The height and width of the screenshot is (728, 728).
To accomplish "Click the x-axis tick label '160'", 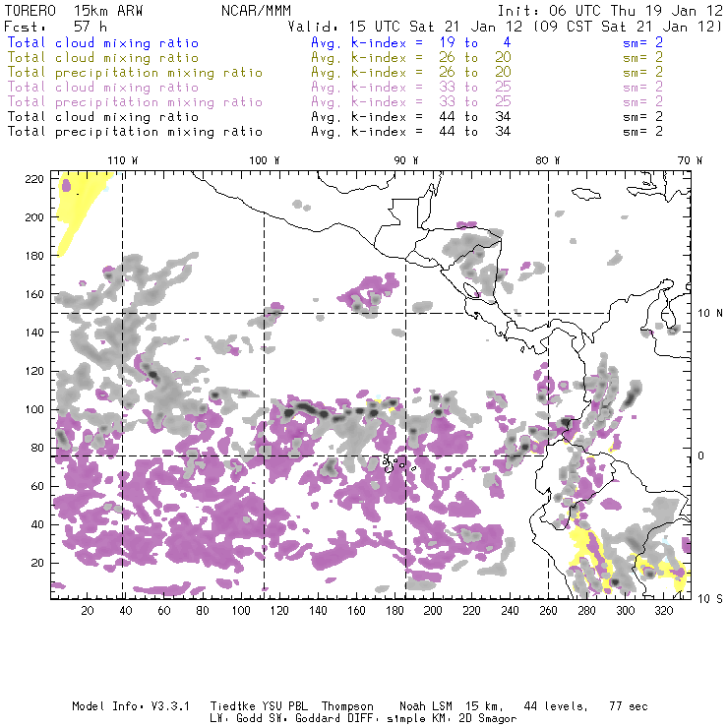I will (x=356, y=611).
